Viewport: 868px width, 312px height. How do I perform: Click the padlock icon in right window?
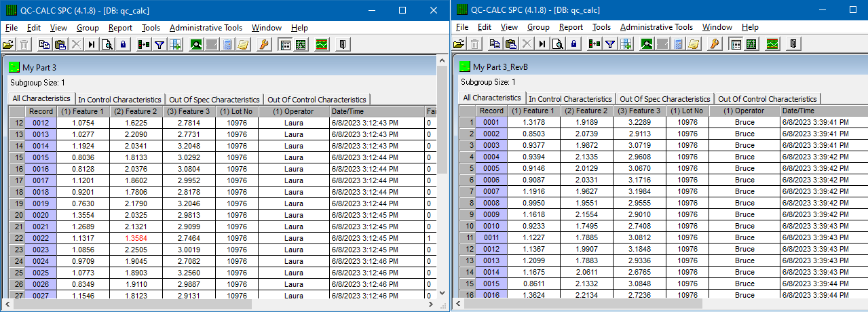pos(574,44)
